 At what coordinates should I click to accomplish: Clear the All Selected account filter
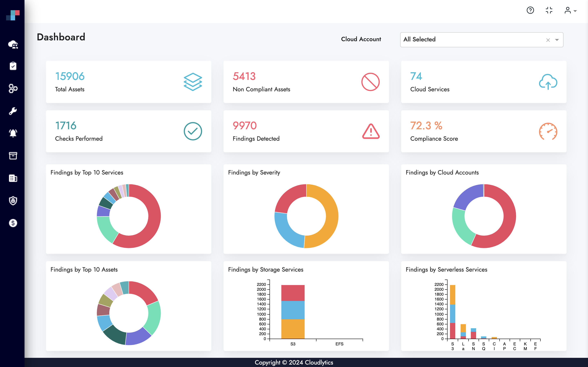point(548,40)
